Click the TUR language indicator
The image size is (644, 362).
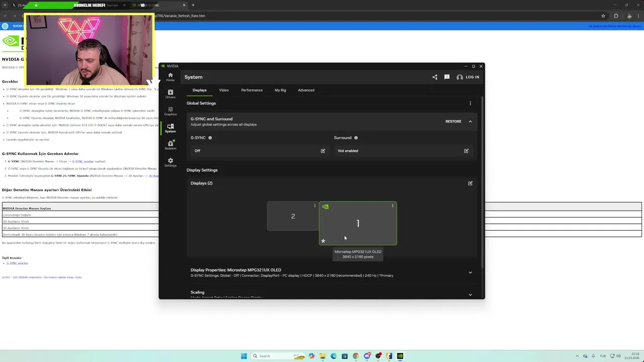click(x=603, y=356)
